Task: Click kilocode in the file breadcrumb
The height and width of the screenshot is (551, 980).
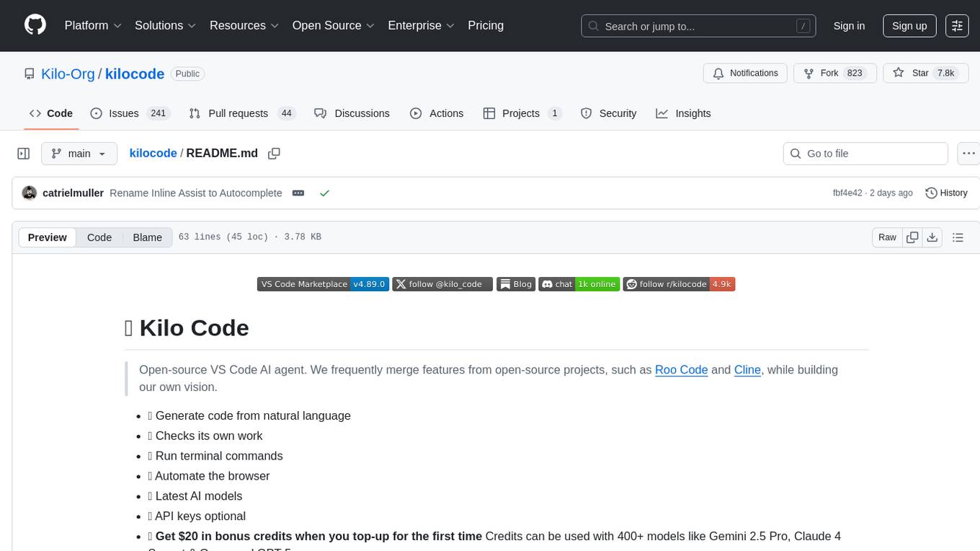Action: coord(153,153)
